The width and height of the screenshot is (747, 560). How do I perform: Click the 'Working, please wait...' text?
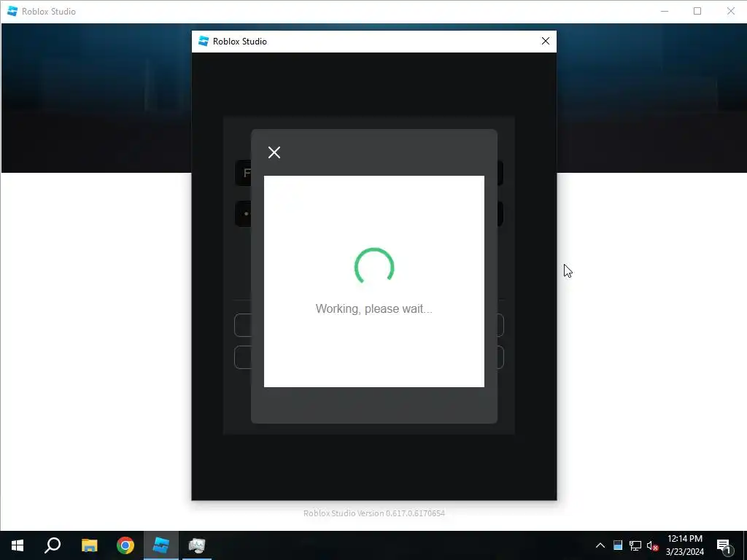coord(374,308)
